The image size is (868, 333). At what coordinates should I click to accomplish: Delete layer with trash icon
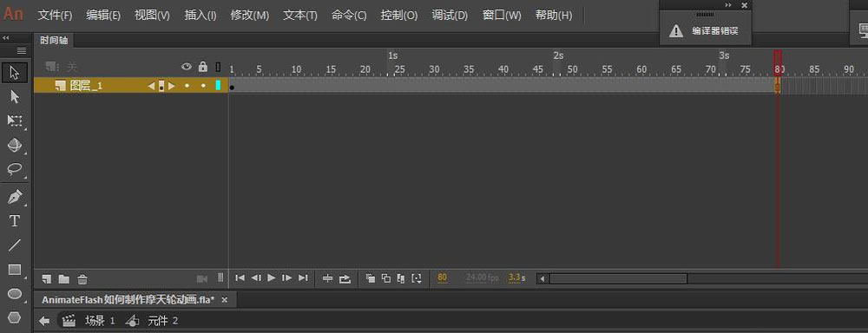click(x=82, y=278)
